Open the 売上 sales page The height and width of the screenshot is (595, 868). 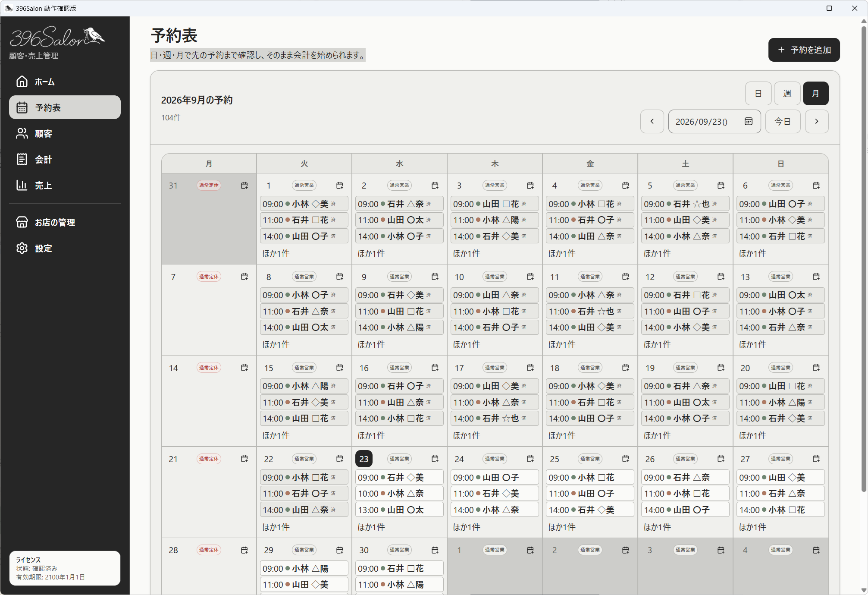[x=65, y=185]
